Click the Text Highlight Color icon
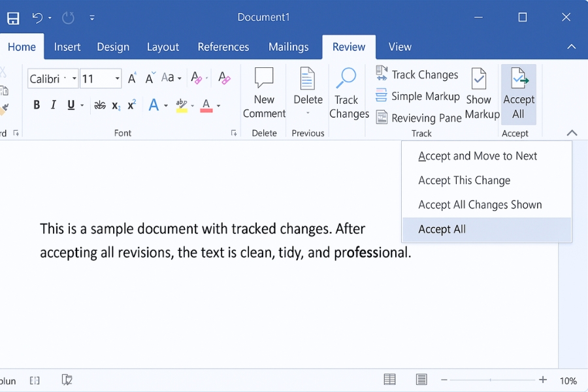Screen dimensions: 588x392 pos(182,105)
